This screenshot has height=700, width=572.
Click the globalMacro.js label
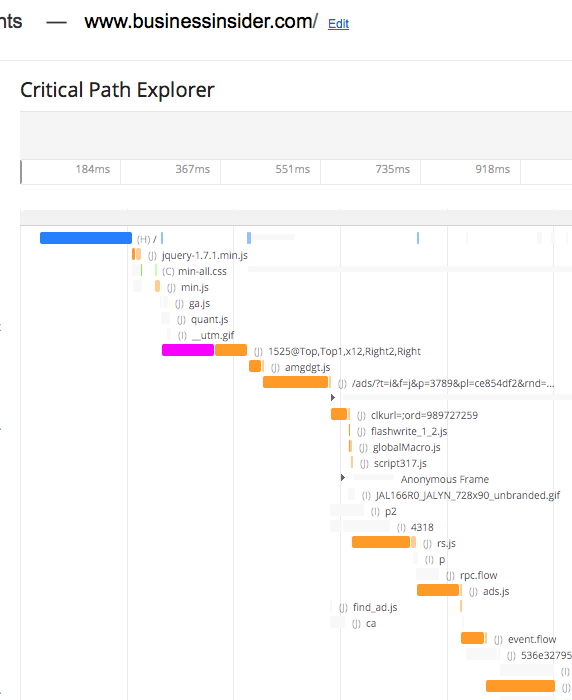point(406,447)
